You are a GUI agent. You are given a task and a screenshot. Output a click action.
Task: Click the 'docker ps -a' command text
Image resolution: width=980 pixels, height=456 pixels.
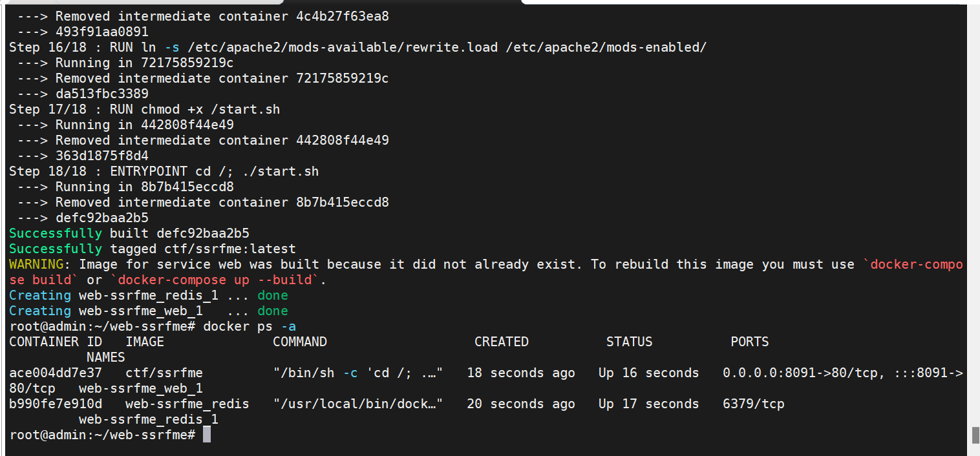(x=250, y=326)
